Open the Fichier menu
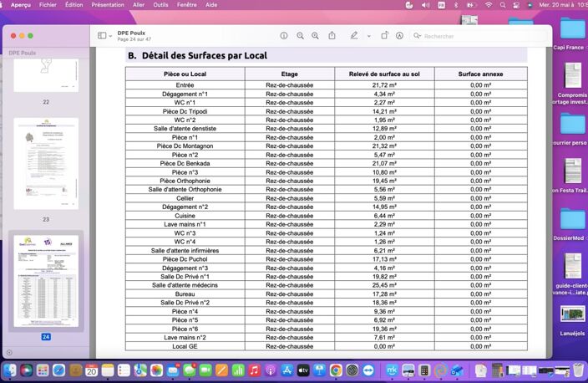 (x=48, y=5)
